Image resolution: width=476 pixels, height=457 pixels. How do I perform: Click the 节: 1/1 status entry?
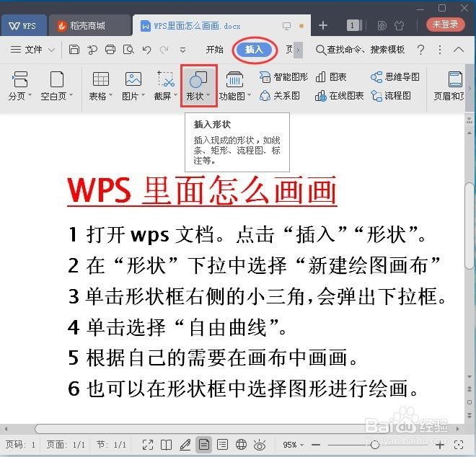111,445
